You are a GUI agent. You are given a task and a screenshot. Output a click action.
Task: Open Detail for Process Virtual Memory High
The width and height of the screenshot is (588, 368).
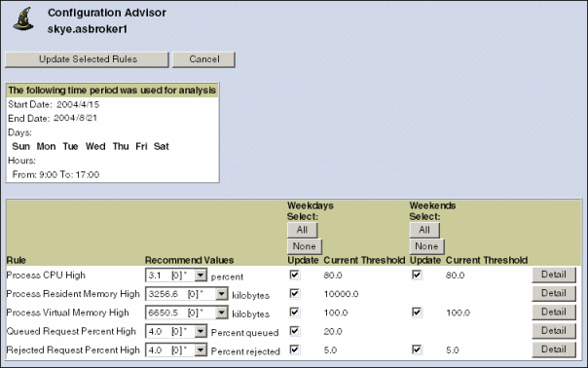(554, 313)
